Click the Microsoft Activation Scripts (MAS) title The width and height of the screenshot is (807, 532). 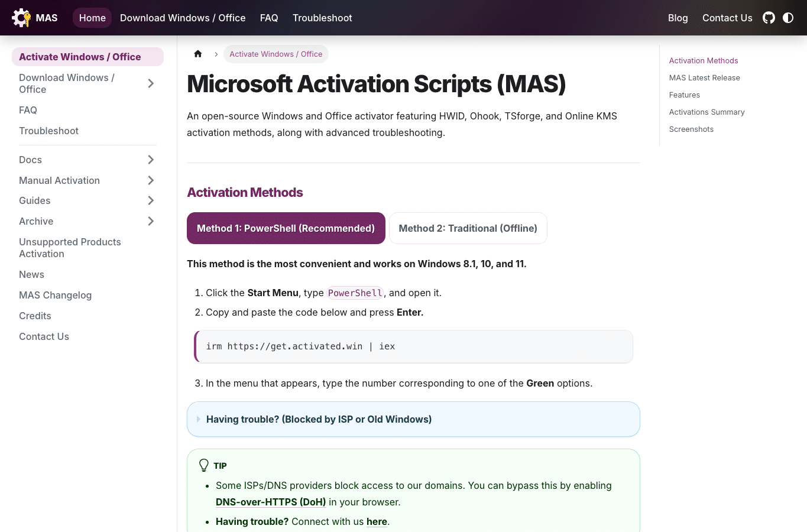pyautogui.click(x=376, y=84)
